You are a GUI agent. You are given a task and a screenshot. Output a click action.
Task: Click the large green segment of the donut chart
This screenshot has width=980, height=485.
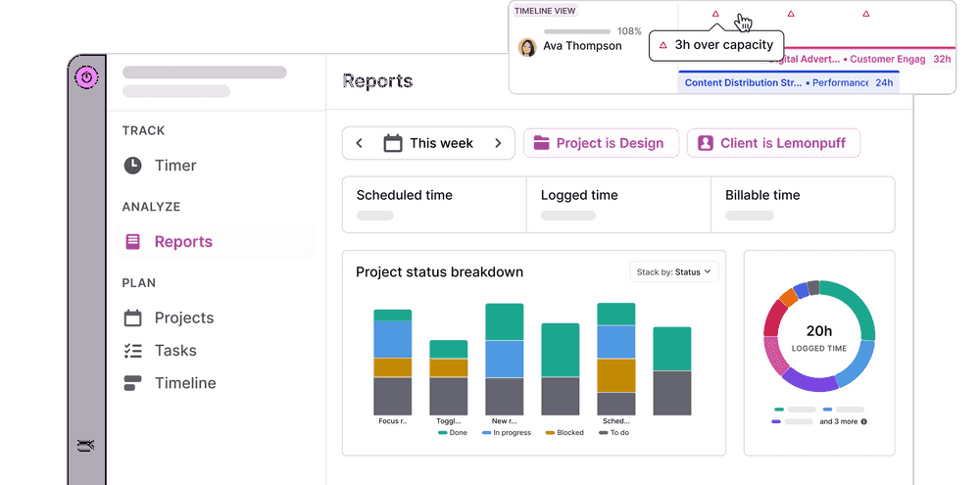[x=855, y=307]
